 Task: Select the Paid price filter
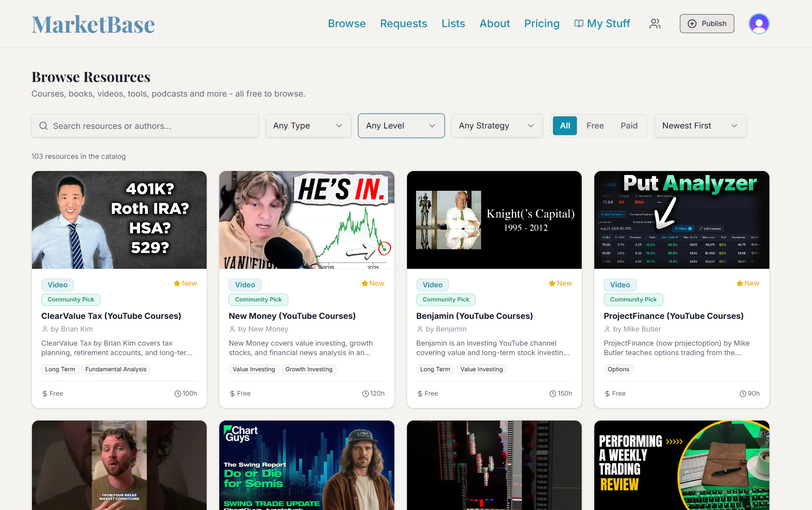[629, 126]
